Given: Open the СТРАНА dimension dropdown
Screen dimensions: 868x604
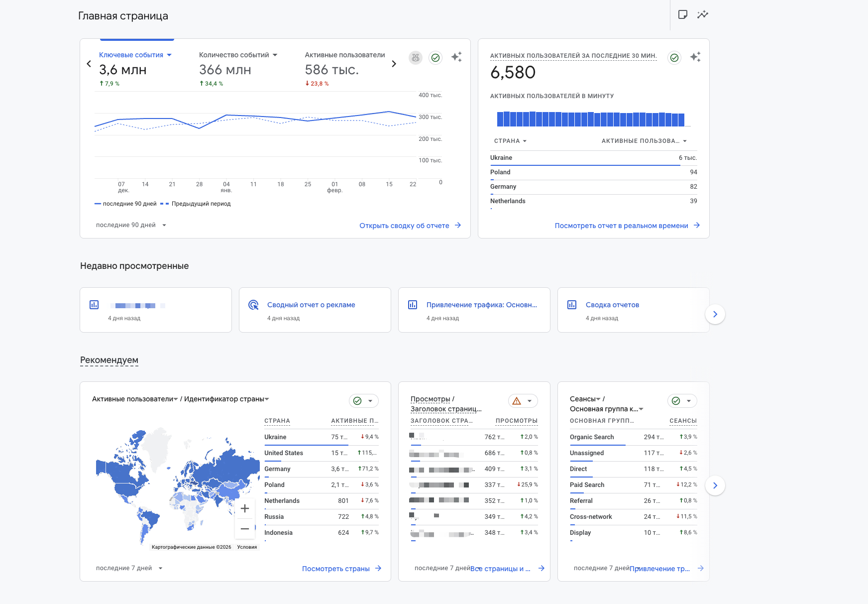Looking at the screenshot, I should coord(510,141).
